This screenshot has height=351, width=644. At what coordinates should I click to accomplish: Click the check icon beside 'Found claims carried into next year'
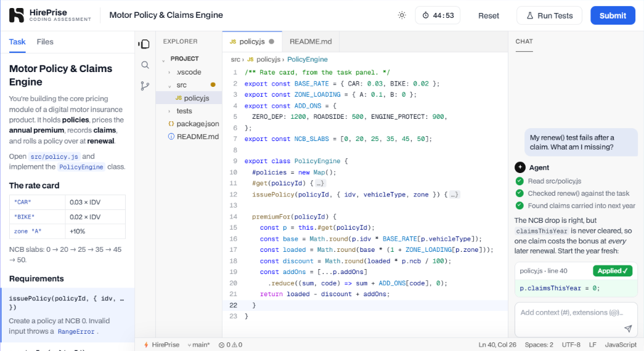coord(520,206)
